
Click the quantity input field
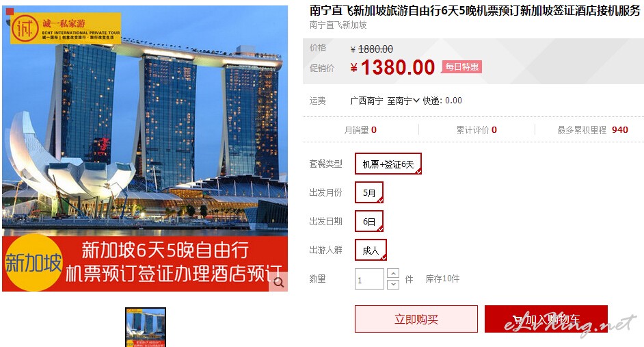coord(369,279)
